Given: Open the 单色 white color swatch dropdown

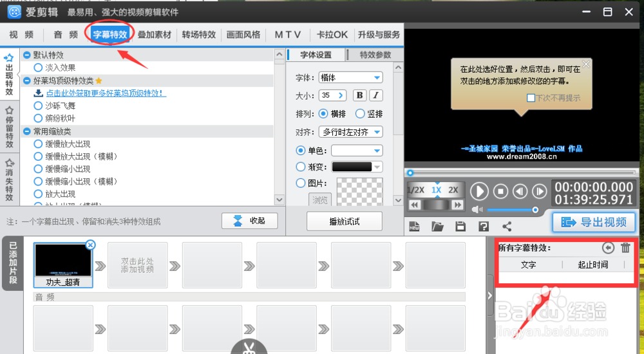Looking at the screenshot, I should tap(357, 151).
